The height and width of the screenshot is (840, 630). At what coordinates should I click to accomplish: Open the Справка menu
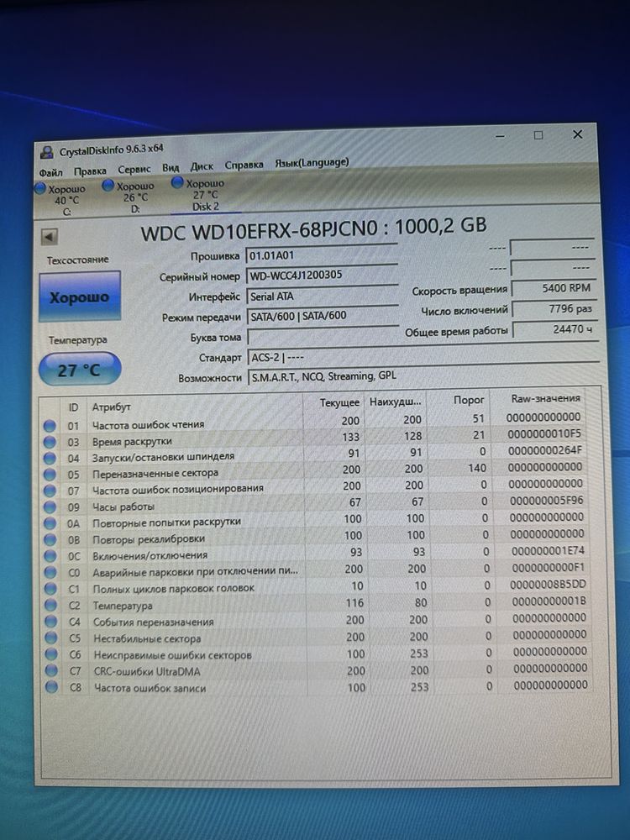pyautogui.click(x=244, y=165)
